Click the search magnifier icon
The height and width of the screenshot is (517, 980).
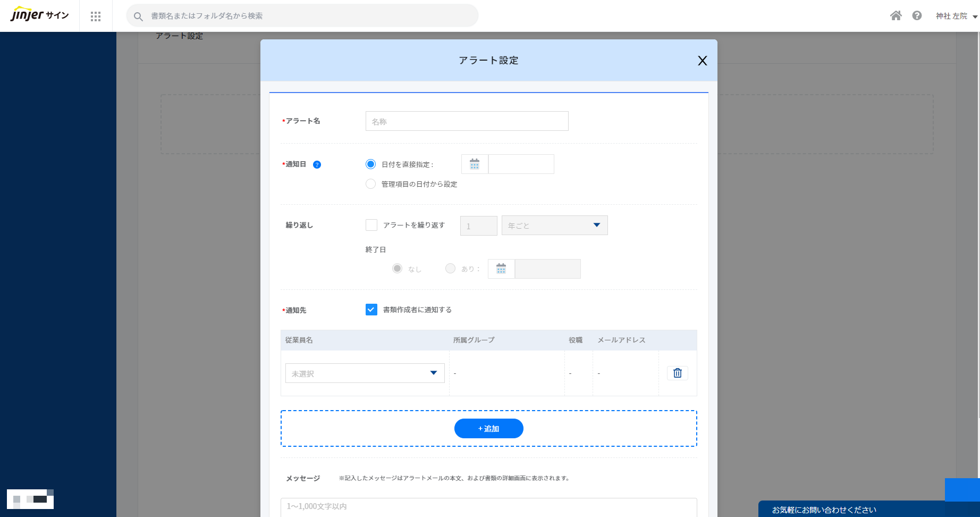pos(138,16)
